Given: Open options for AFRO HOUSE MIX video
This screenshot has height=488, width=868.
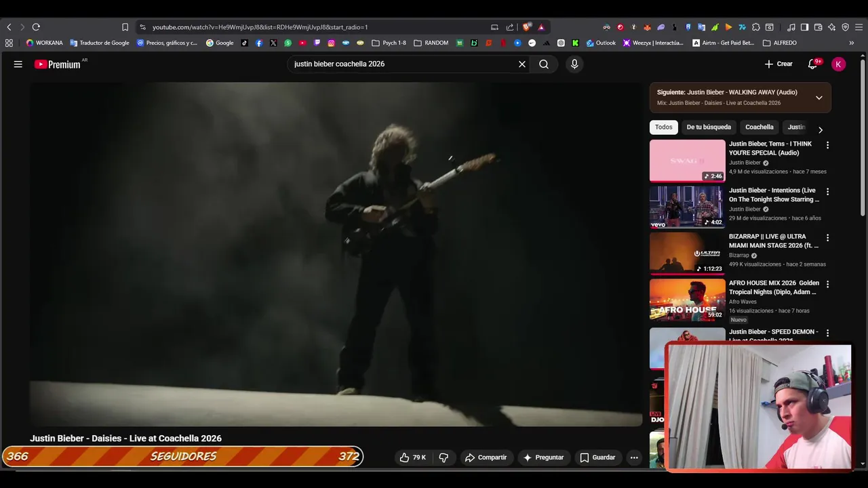Looking at the screenshot, I should click(x=827, y=284).
